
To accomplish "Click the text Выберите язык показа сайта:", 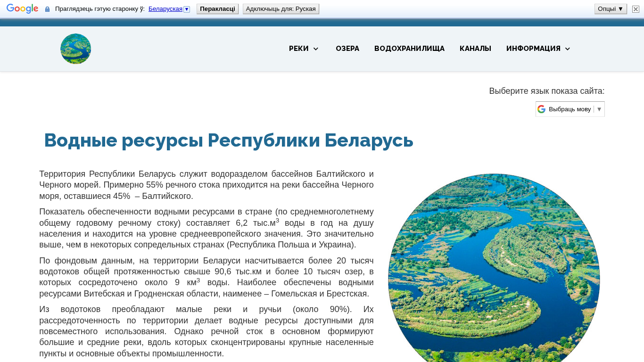I will pyautogui.click(x=547, y=91).
